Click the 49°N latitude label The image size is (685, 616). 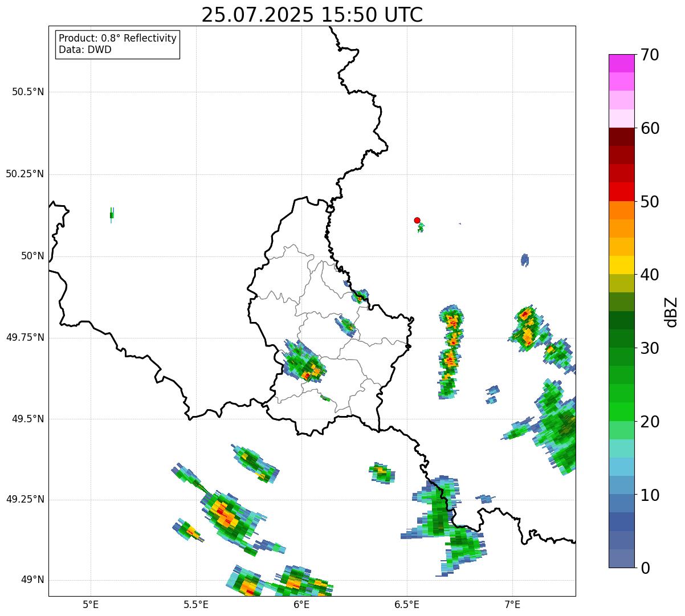pos(32,580)
